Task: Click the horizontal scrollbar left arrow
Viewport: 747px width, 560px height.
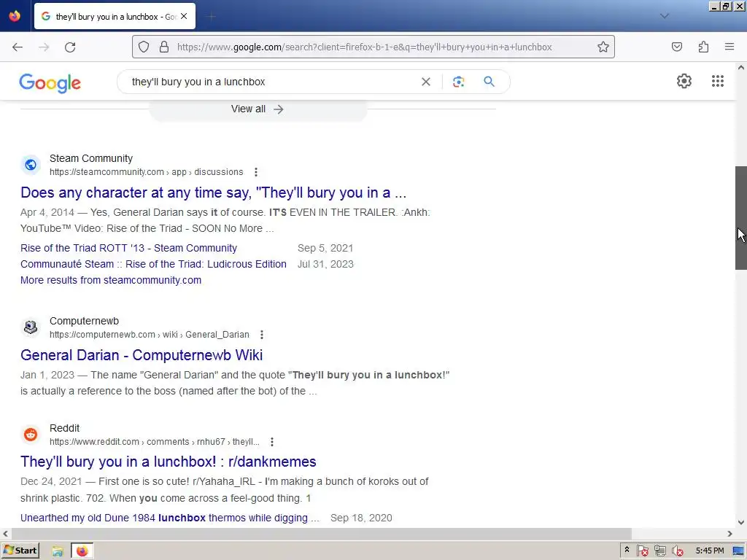Action: (5, 534)
